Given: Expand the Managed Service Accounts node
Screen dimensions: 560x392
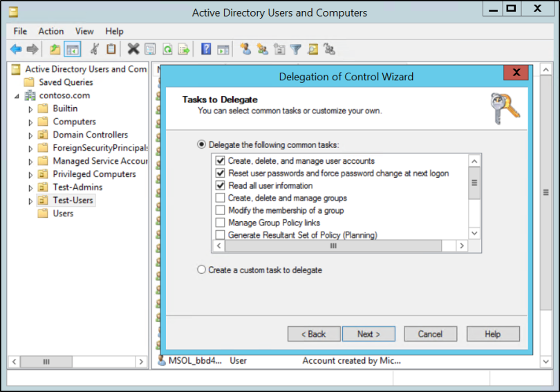Looking at the screenshot, I should coord(30,162).
